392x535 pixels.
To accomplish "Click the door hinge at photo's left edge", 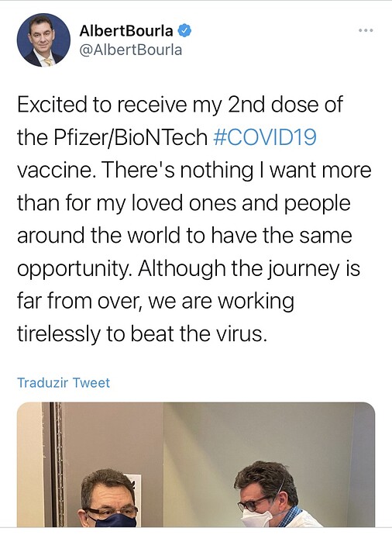I will [57, 464].
